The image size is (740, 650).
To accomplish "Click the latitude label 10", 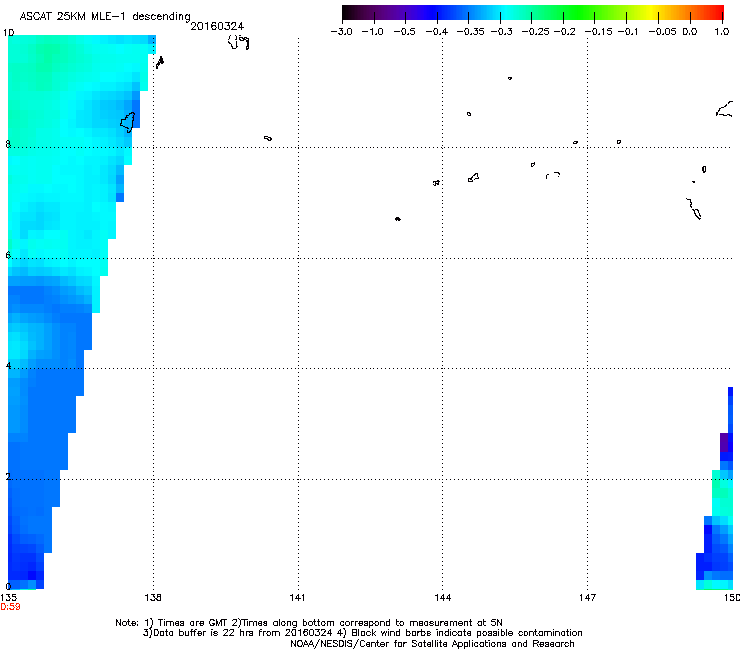I will (8, 33).
